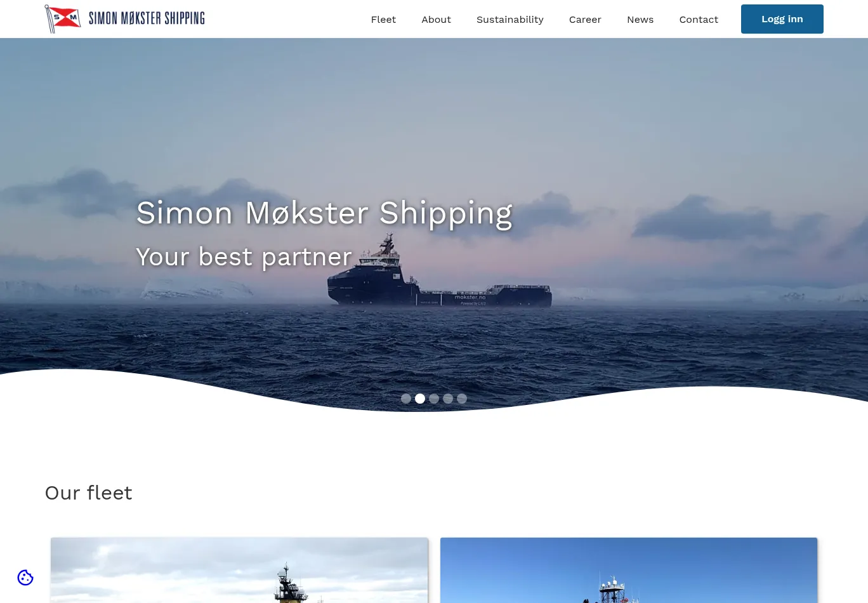Image resolution: width=868 pixels, height=603 pixels.
Task: Select the third carousel slide dot
Action: click(x=434, y=399)
